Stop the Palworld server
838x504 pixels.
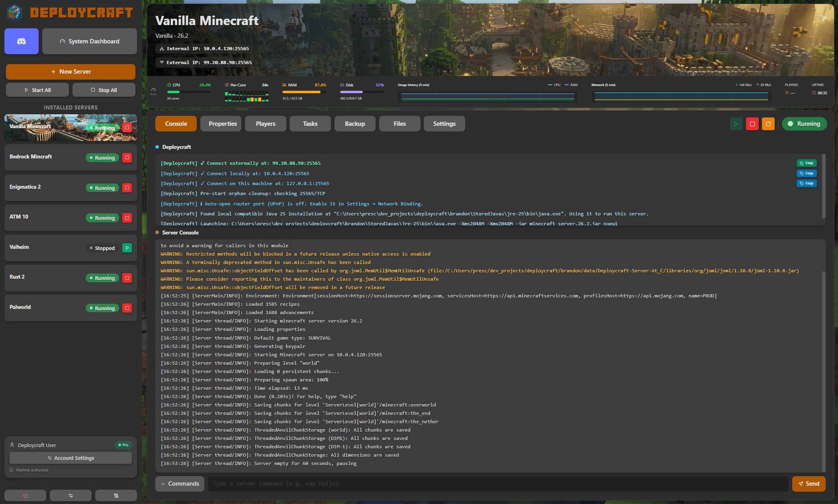(x=127, y=308)
